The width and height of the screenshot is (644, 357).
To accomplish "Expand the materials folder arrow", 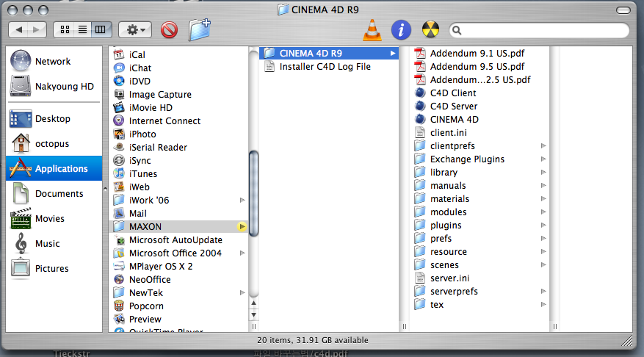I will 543,199.
